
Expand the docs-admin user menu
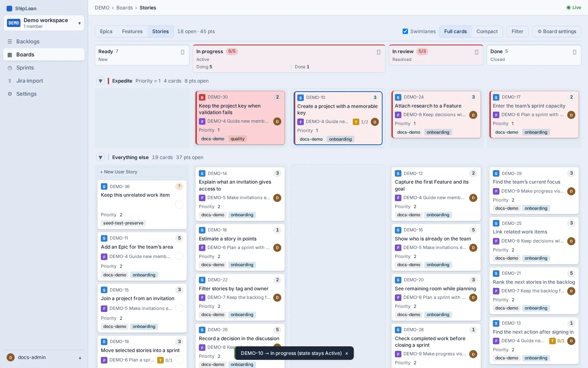point(44,357)
